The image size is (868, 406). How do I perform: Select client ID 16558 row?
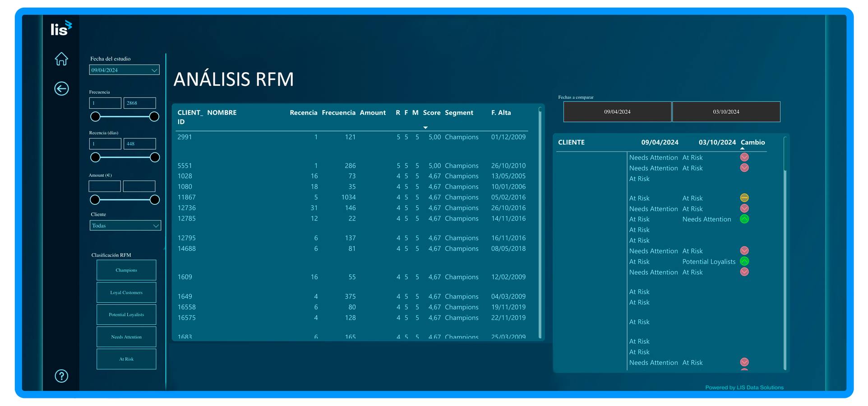click(351, 307)
